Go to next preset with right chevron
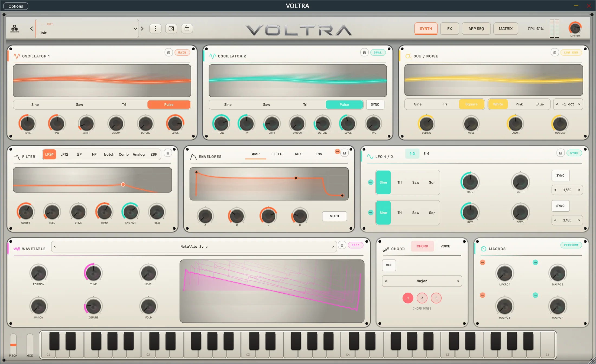Viewport: 596px width, 364px height. click(x=142, y=28)
